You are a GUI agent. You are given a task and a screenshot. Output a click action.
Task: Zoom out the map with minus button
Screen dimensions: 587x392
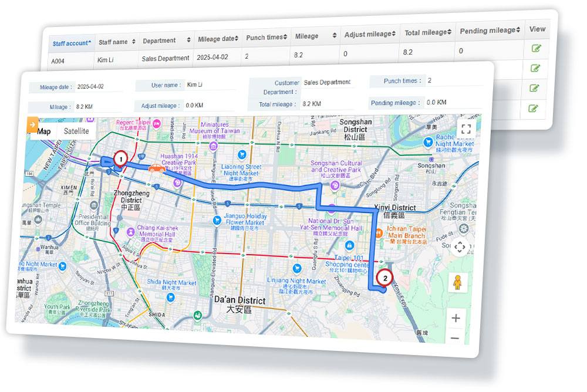coord(455,338)
